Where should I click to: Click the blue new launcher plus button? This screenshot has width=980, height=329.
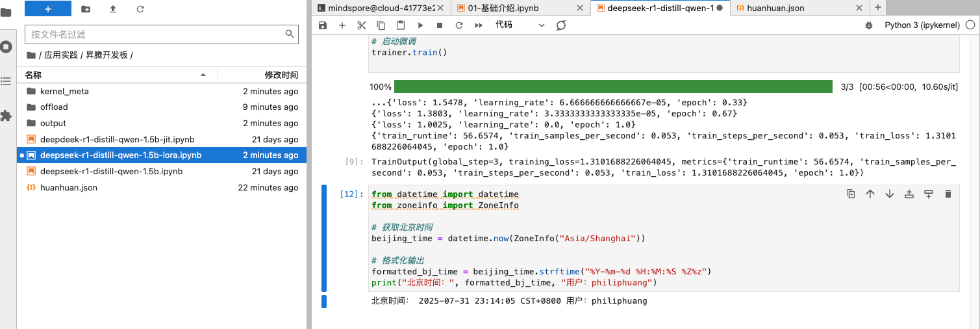[x=47, y=8]
